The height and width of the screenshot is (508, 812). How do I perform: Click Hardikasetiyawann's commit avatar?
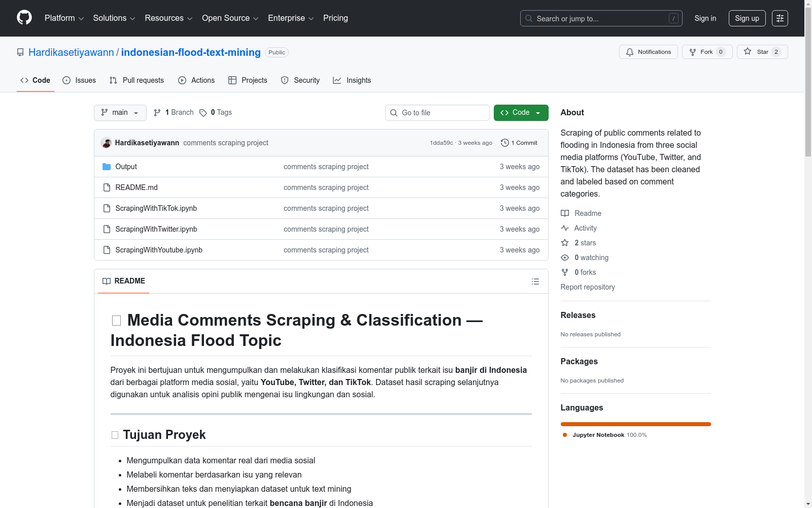pyautogui.click(x=106, y=143)
